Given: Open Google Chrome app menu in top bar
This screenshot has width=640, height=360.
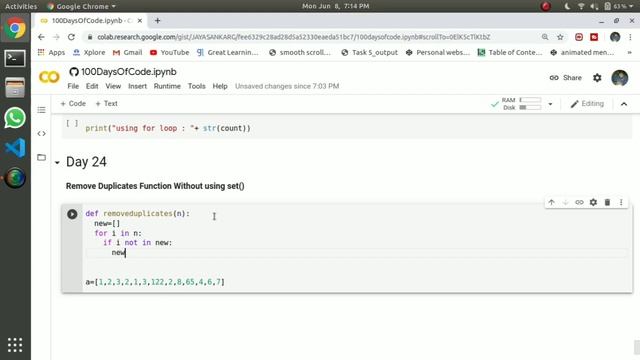Looking at the screenshot, I should [x=82, y=6].
